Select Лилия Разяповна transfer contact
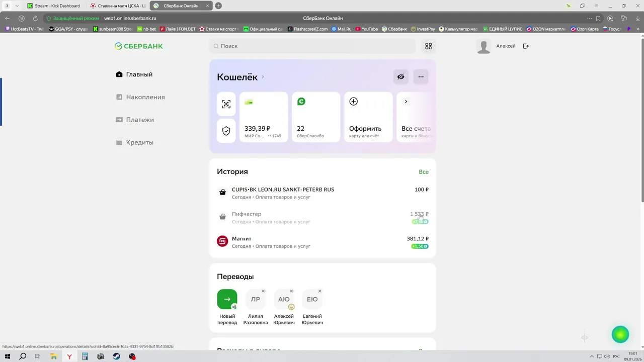644x362 pixels. (256, 307)
